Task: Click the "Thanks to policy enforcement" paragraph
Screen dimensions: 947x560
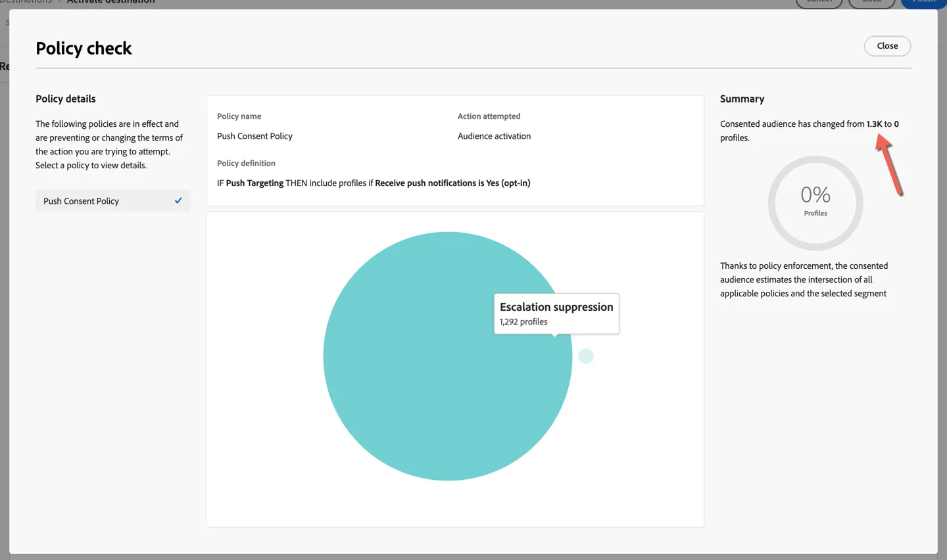Action: coord(804,279)
